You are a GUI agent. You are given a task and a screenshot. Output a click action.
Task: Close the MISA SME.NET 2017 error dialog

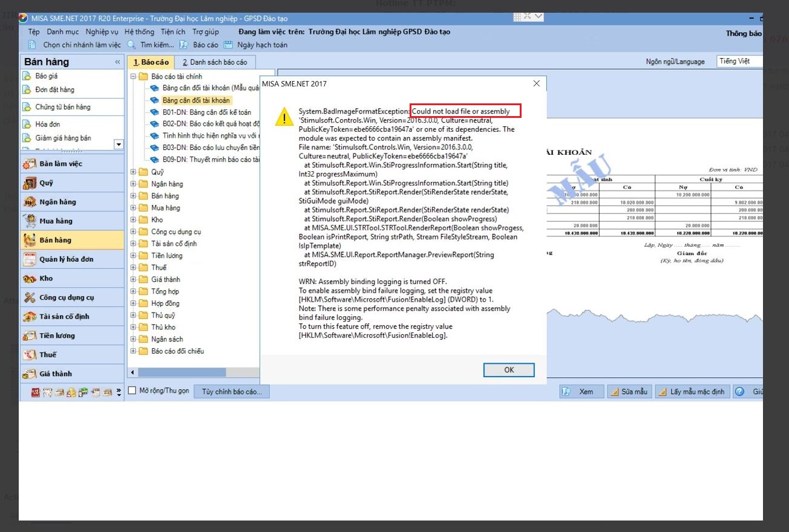click(536, 83)
